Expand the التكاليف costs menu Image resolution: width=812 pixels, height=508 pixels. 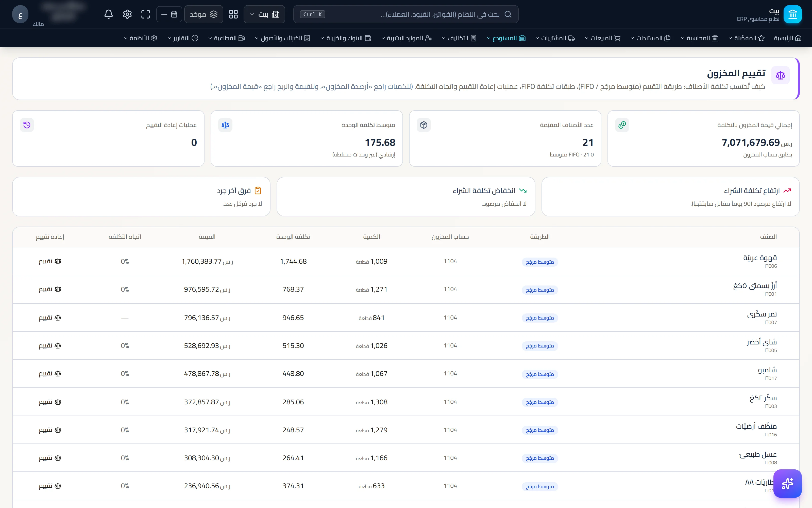pyautogui.click(x=459, y=38)
